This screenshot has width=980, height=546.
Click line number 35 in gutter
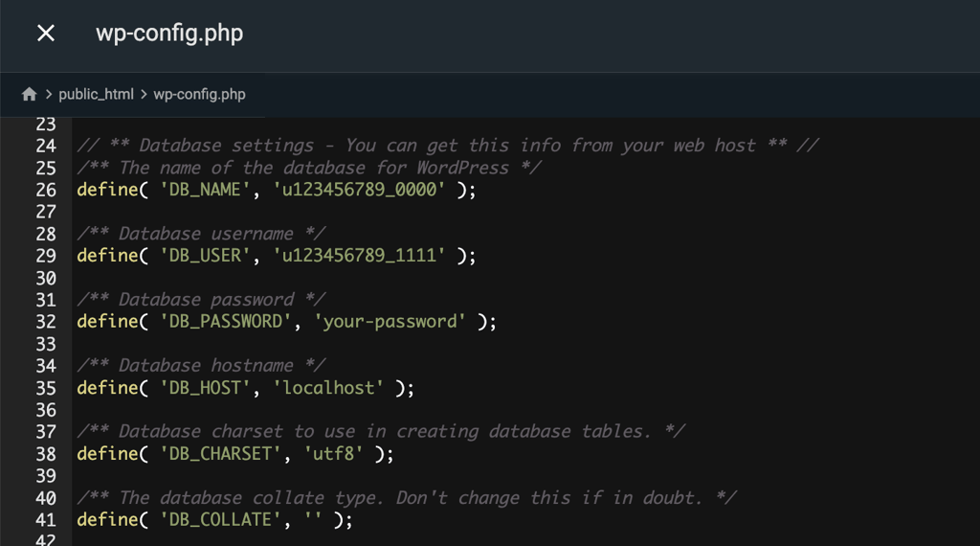46,388
